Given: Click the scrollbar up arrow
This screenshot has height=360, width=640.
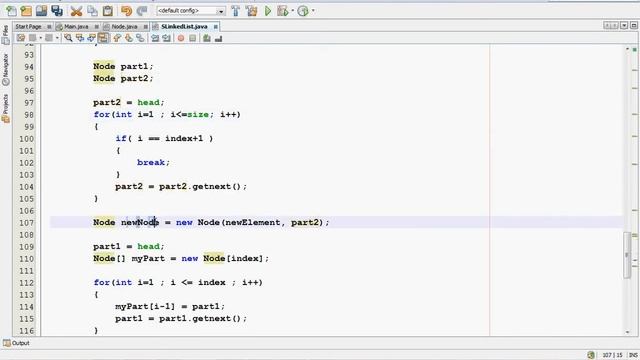Looking at the screenshot, I should [627, 49].
